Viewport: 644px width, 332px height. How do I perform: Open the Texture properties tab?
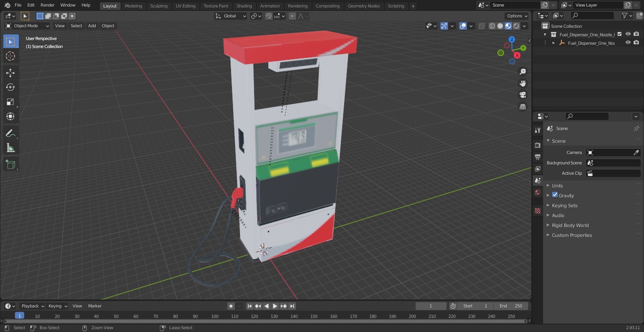537,211
